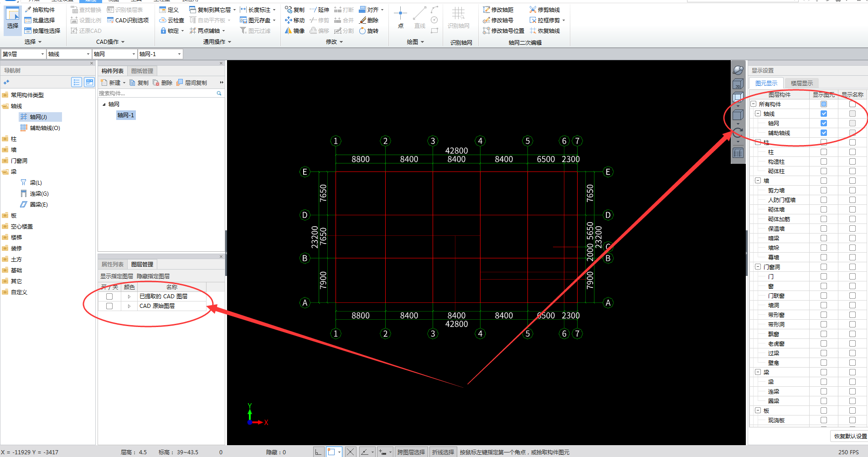
Task: Select the 移动 (Move) tool
Action: [x=294, y=20]
